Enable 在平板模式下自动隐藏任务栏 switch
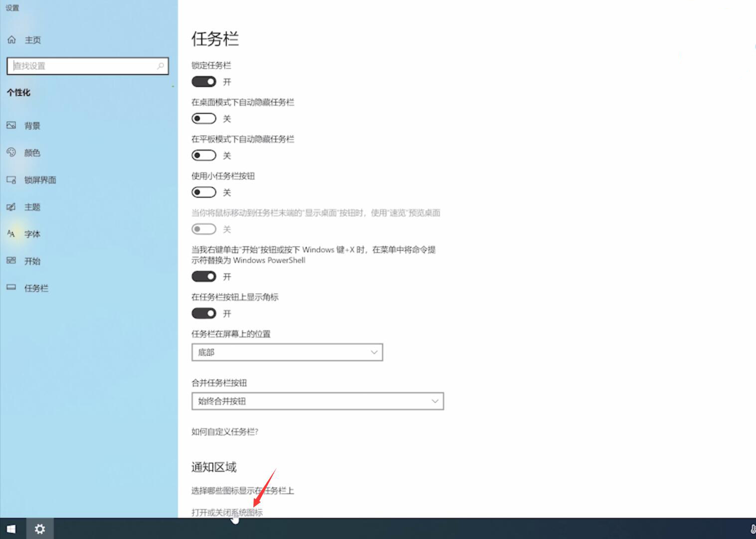Screen dimensions: 756x539 204,155
